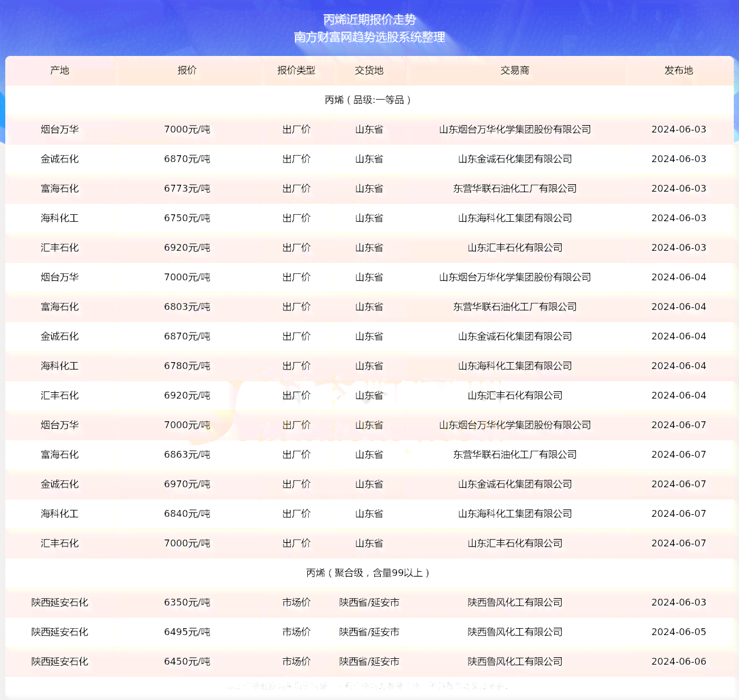Click 富海石化 in the 6803元/吨 row
Image resolution: width=739 pixels, height=700 pixels.
click(x=60, y=307)
